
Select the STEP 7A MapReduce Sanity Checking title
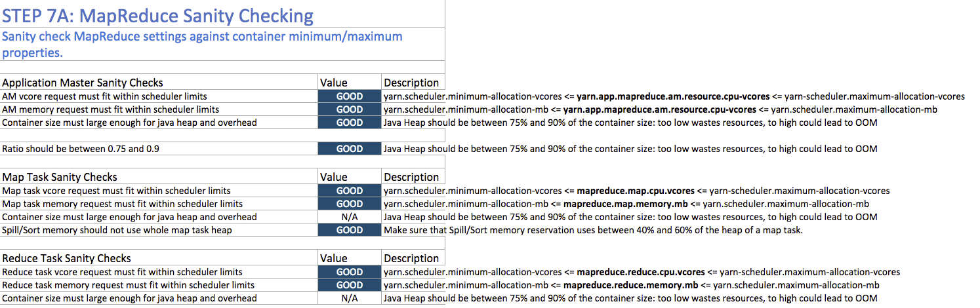(x=157, y=16)
